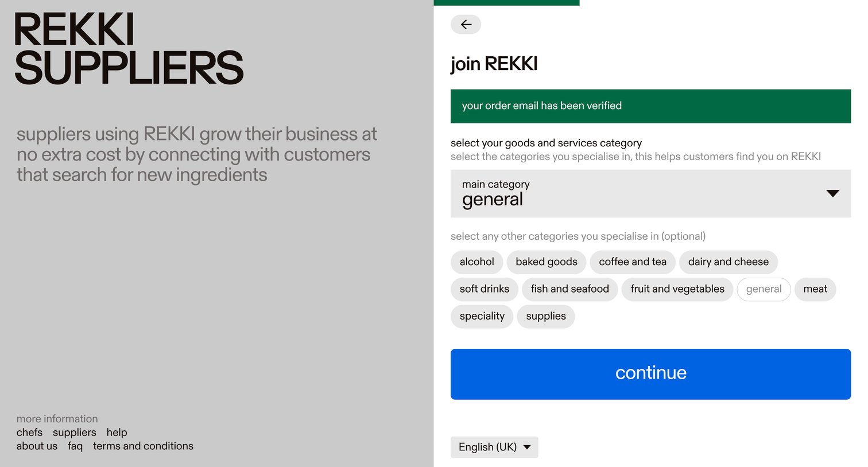This screenshot has width=868, height=467.
Task: Visit the terms and conditions page
Action: pyautogui.click(x=143, y=446)
